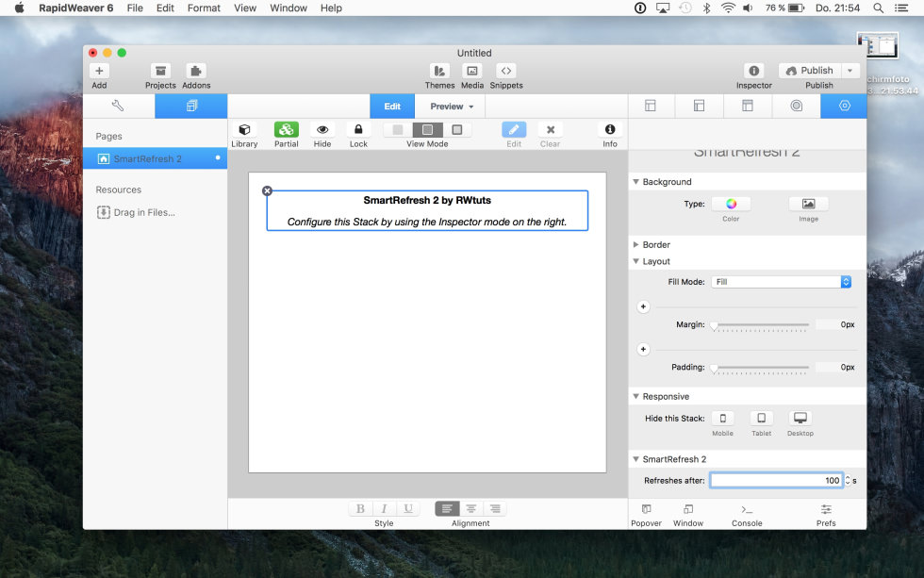The height and width of the screenshot is (578, 924).
Task: Switch to wrench settings sidebar tab
Action: pos(118,106)
